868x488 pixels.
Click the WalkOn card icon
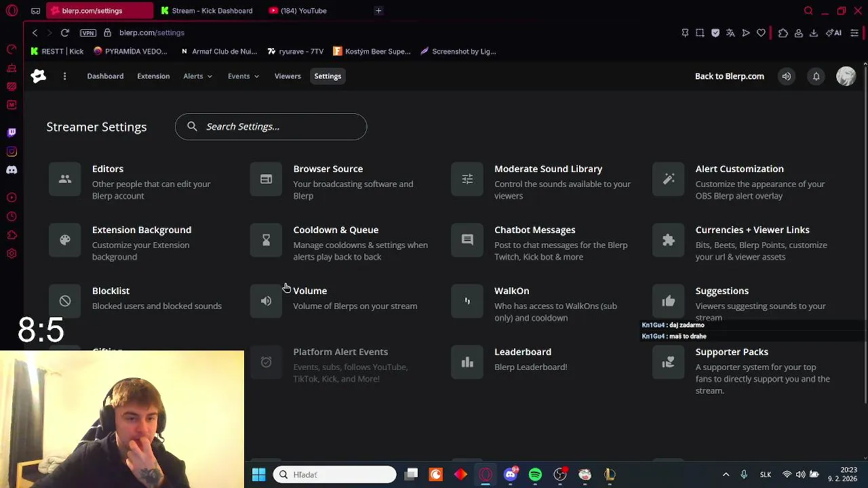(x=467, y=301)
